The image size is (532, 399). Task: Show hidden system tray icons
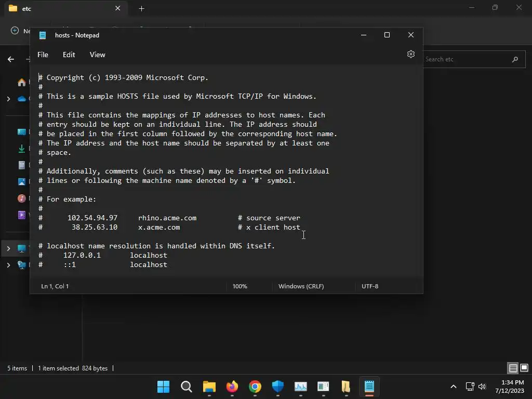[x=453, y=387]
